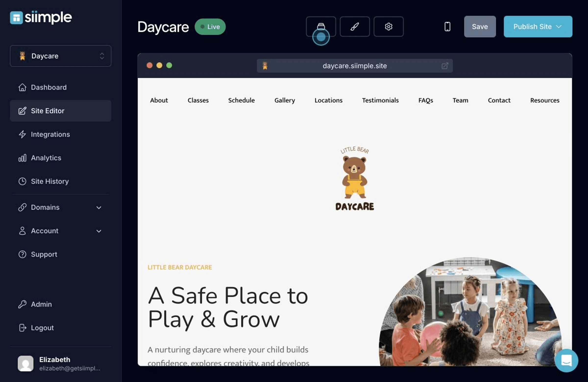
Task: Select the circular children photo
Action: point(471,312)
